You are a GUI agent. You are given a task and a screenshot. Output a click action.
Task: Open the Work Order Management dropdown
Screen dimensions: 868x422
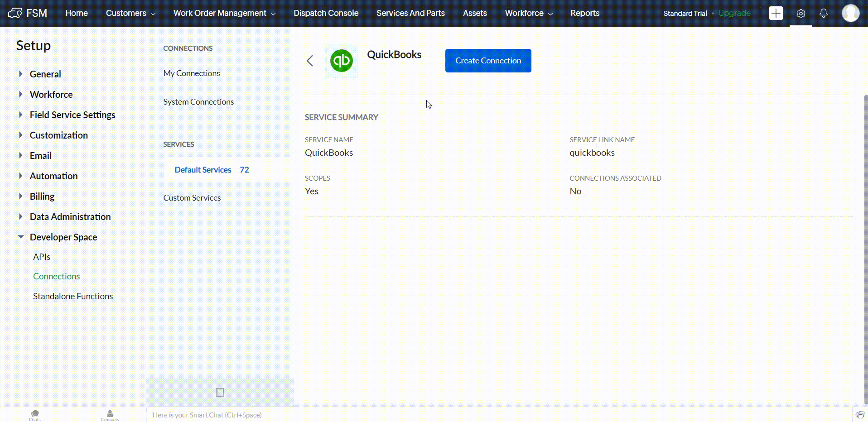[x=224, y=13]
